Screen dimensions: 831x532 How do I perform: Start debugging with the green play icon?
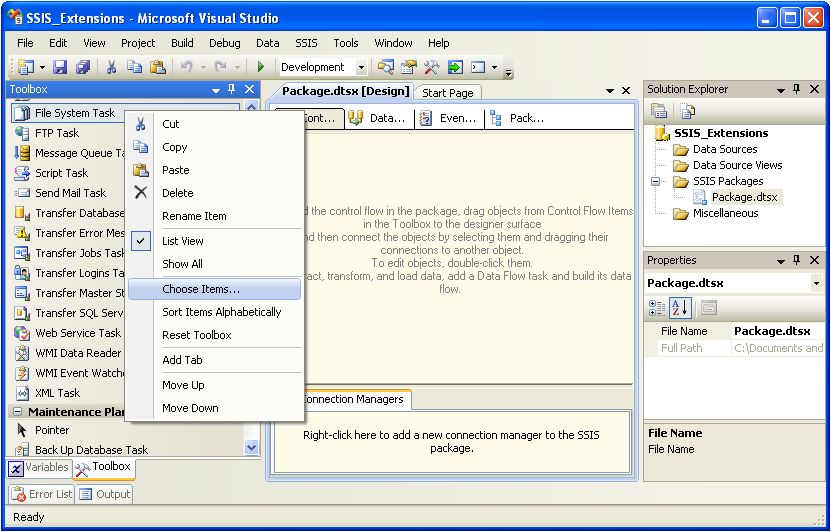(x=260, y=67)
